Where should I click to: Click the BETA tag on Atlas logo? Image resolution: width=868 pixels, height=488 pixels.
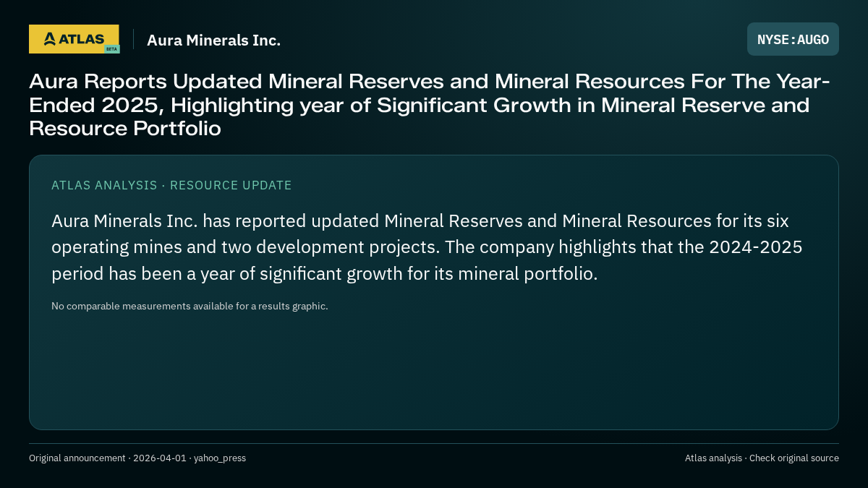click(111, 49)
